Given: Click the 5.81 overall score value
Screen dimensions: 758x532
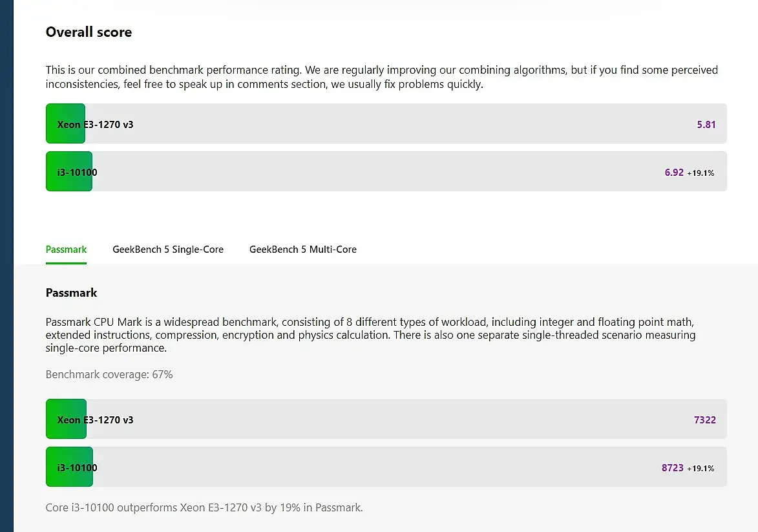Looking at the screenshot, I should point(706,124).
